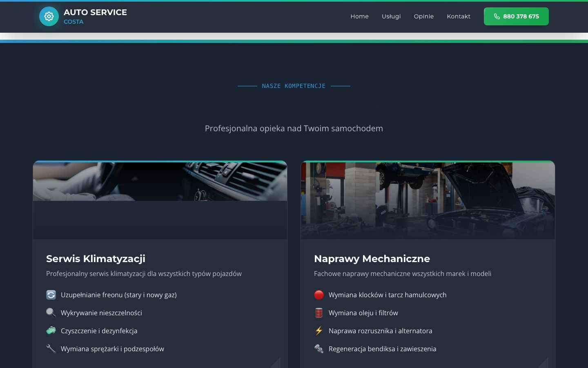Image resolution: width=588 pixels, height=368 pixels.
Task: Click the text 'Wymiana oleju i filtrów'
Action: pos(363,313)
